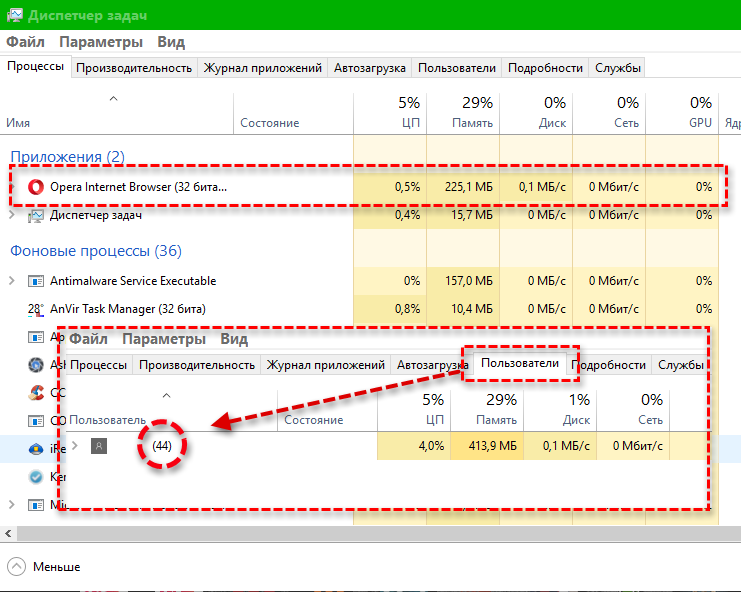Click the gray user avatar icon in the inset
741x592 pixels.
tap(99, 446)
